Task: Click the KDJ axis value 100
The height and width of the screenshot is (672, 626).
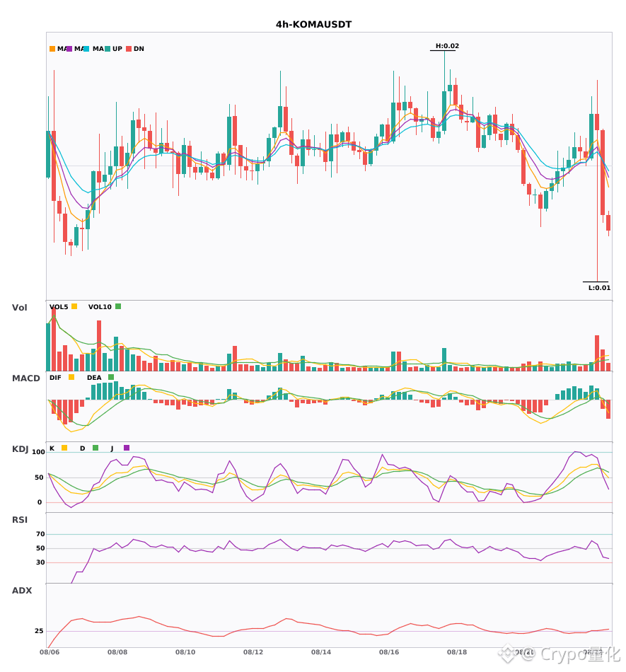Action: click(38, 452)
